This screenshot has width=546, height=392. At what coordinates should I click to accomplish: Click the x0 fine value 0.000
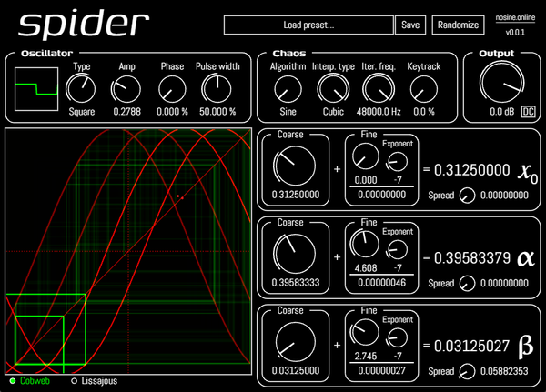pos(366,180)
